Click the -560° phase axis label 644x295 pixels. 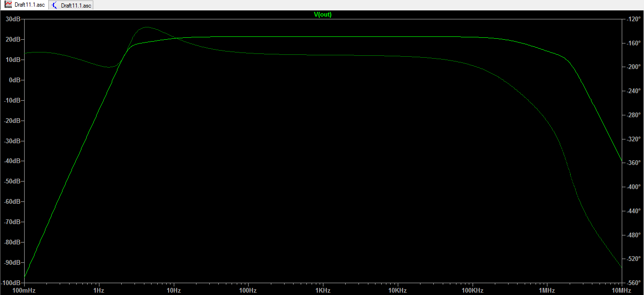pos(633,283)
